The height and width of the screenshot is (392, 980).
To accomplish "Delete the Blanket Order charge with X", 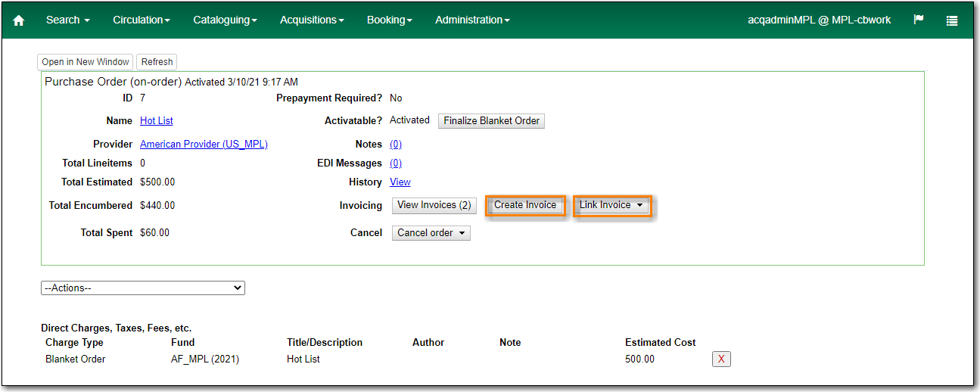I will pyautogui.click(x=721, y=359).
